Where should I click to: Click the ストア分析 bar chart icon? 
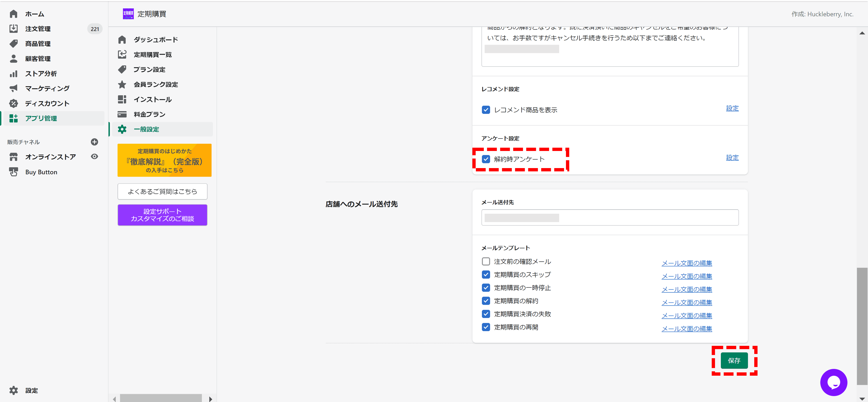pos(13,74)
